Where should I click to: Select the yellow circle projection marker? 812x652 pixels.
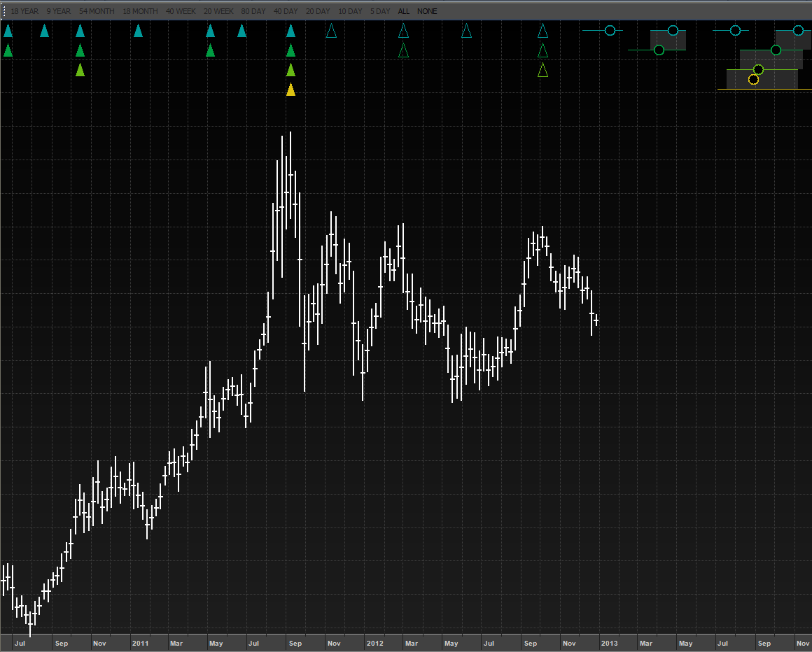pos(753,79)
